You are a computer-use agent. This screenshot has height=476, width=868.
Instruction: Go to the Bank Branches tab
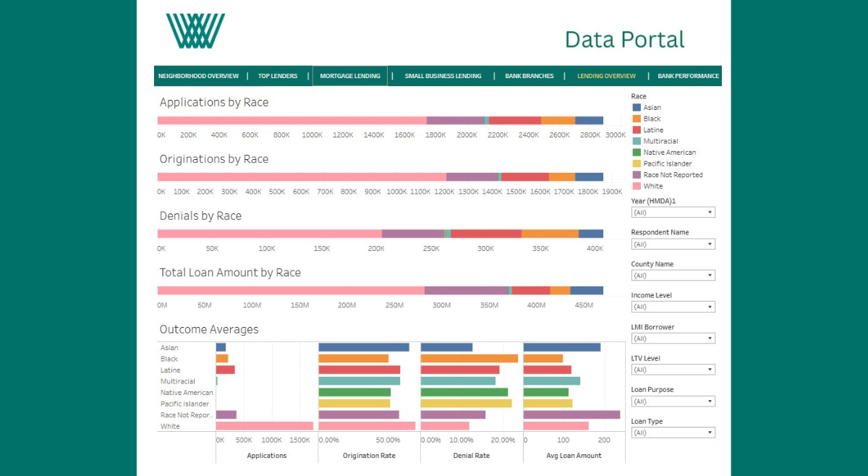(x=529, y=76)
